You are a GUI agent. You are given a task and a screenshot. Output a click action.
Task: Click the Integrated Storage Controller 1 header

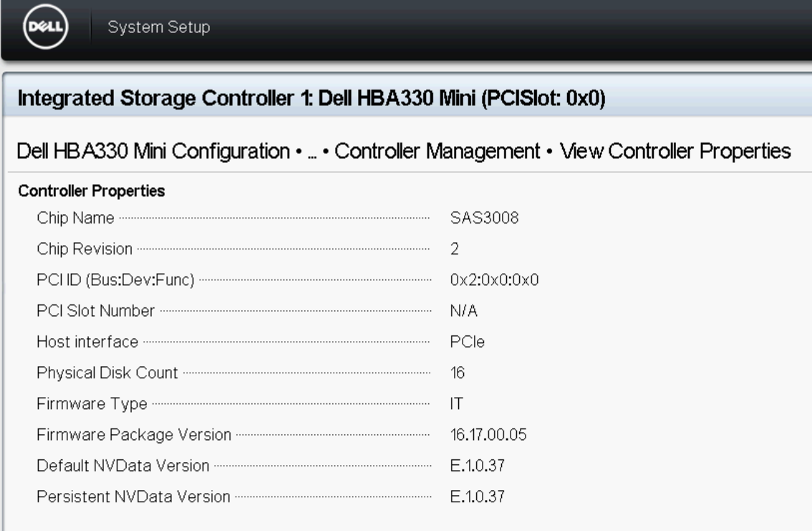coord(311,98)
